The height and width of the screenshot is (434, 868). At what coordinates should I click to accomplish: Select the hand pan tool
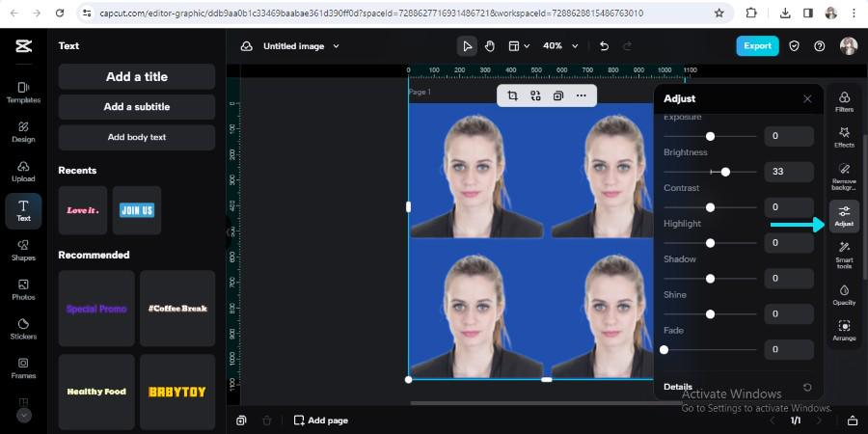[x=489, y=46]
